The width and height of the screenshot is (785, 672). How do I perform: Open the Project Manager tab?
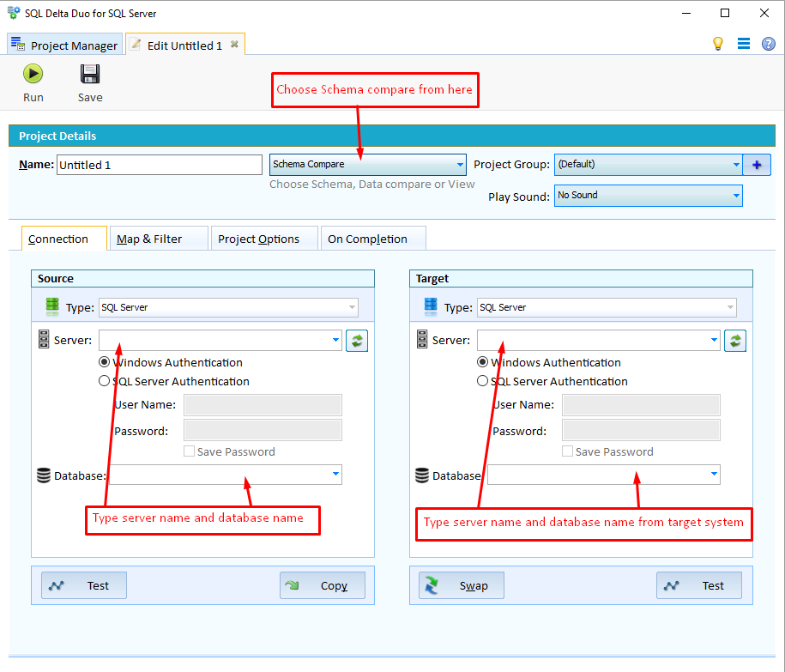[64, 44]
